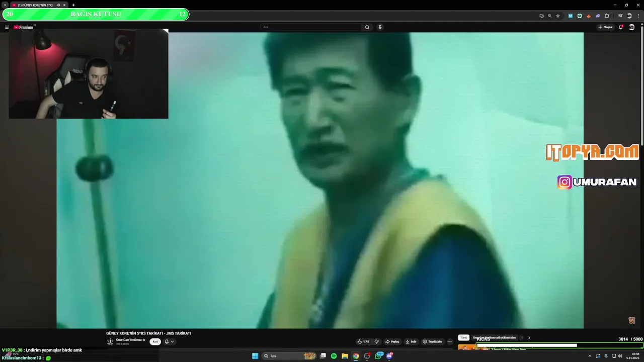Open Google Chrome from the taskbar
Image resolution: width=644 pixels, height=362 pixels.
pyautogui.click(x=356, y=356)
